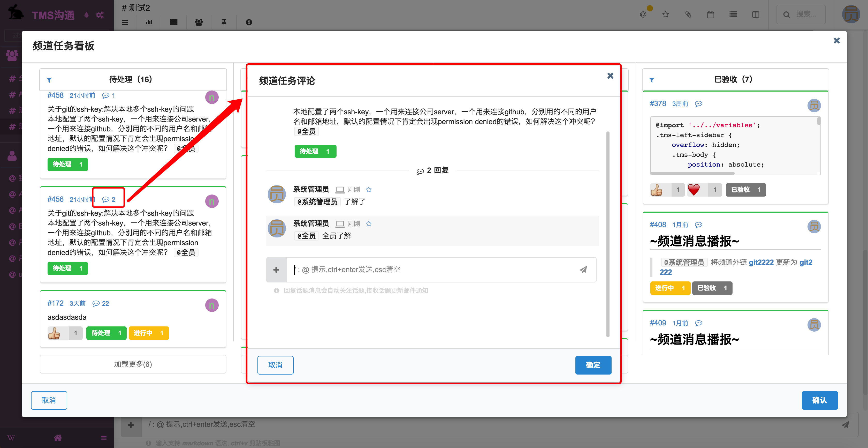Open task link #458
Image resolution: width=868 pixels, height=448 pixels.
point(56,95)
